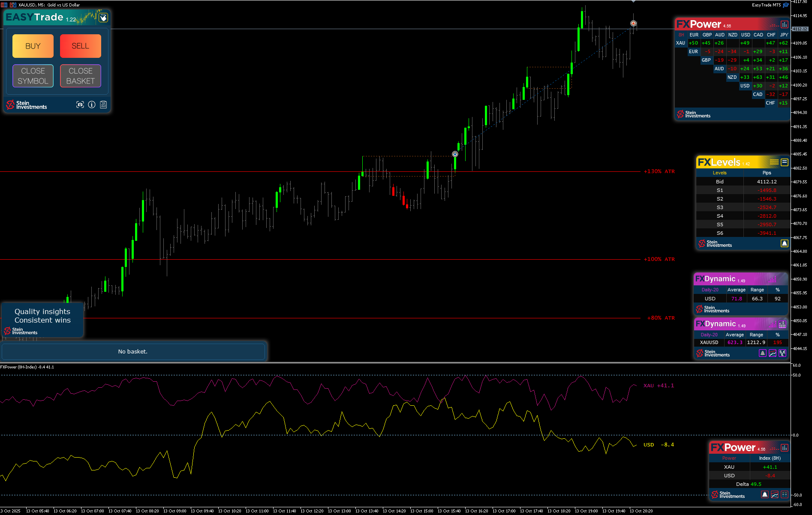The height and width of the screenshot is (515, 812).
Task: Click the CLOSE SYMBOL button
Action: (x=33, y=76)
